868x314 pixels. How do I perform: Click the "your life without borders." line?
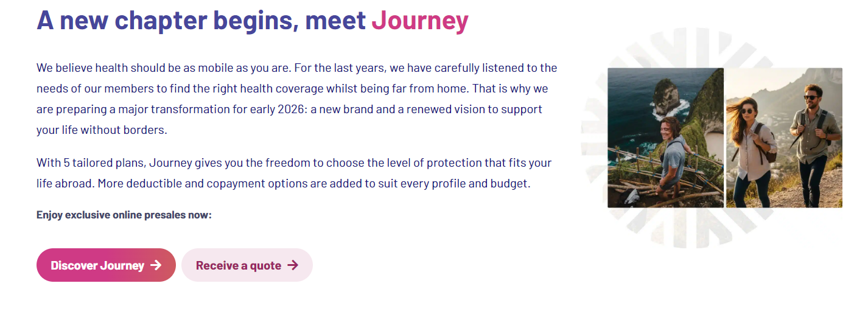coord(102,130)
